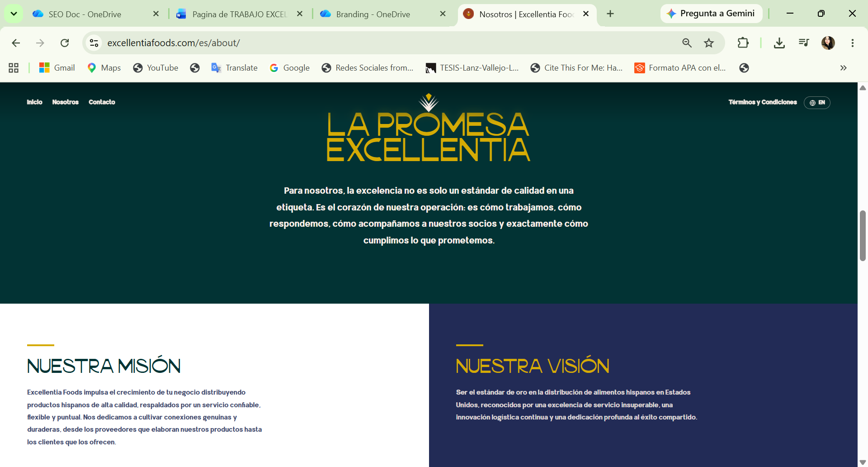The height and width of the screenshot is (467, 868).
Task: Select the Nosotros | Excellentia Foods tab
Action: coord(526,14)
